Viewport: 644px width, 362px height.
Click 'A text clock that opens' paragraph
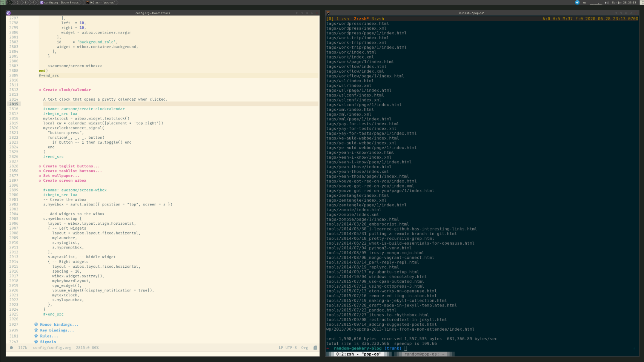tap(105, 100)
